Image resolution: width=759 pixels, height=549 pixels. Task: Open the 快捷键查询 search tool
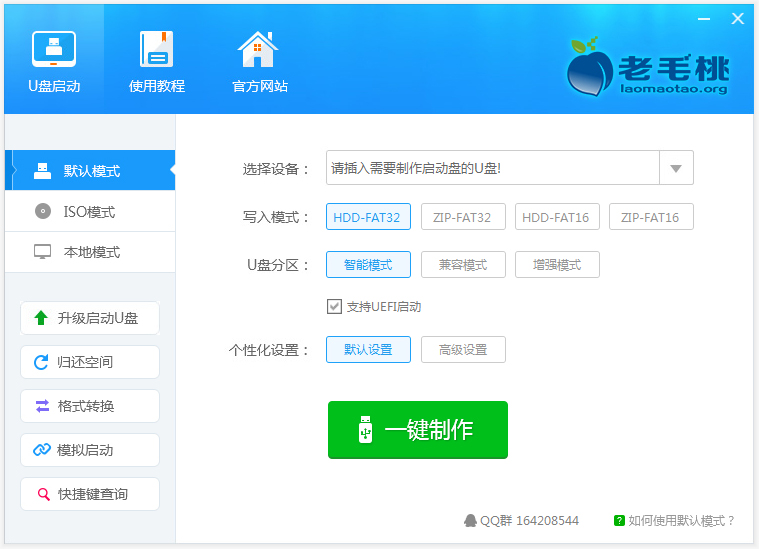tap(89, 494)
